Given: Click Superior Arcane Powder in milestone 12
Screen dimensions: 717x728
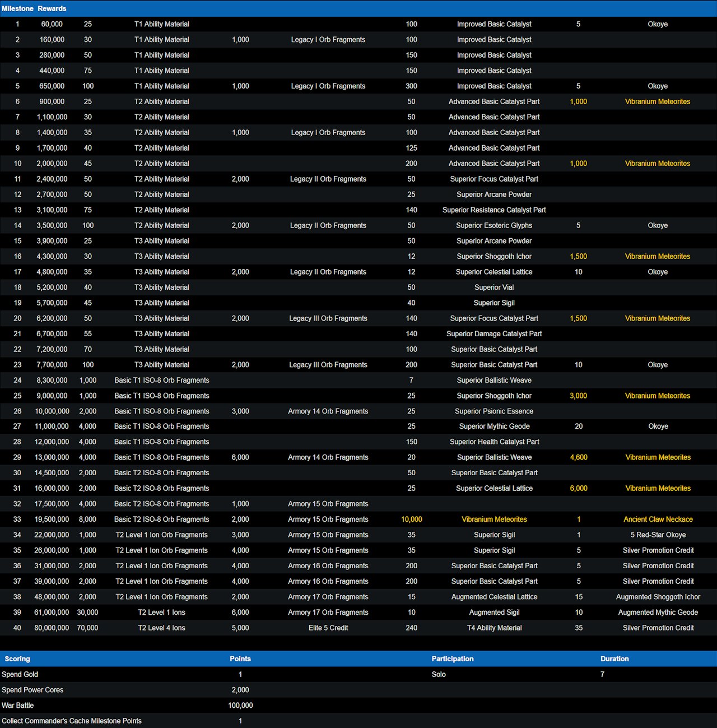Looking at the screenshot, I should 494,194.
